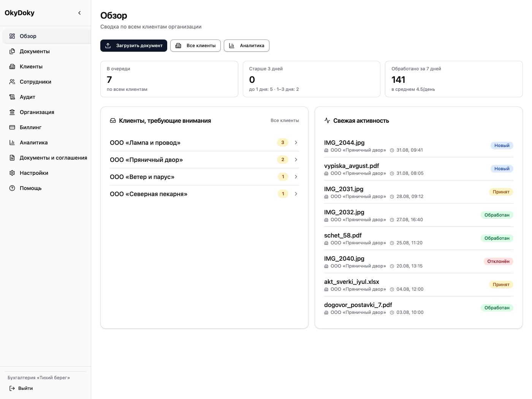Image resolution: width=532 pixels, height=399 pixels.
Task: Click the Все клиенты outlined button
Action: 195,46
